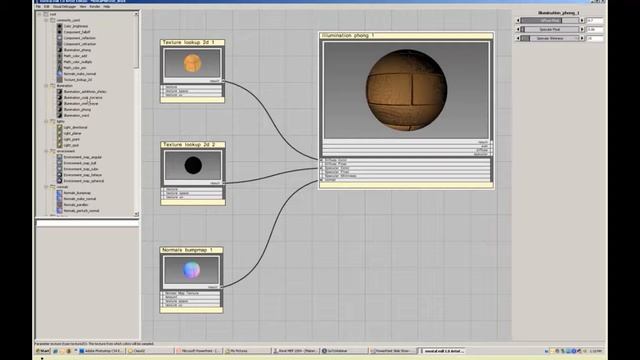640x360 pixels.
Task: Select the Normals_bumpmap shader icon in tree
Action: [60, 193]
